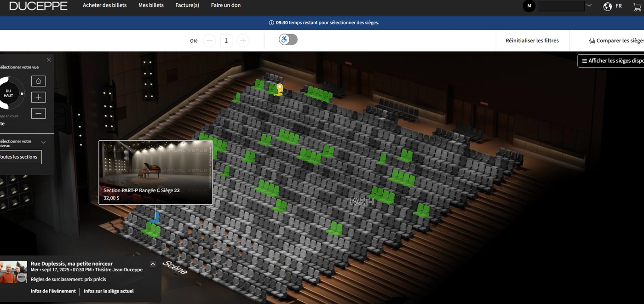Open Mes billets menu item
Image resolution: width=644 pixels, height=304 pixels.
coord(151,6)
